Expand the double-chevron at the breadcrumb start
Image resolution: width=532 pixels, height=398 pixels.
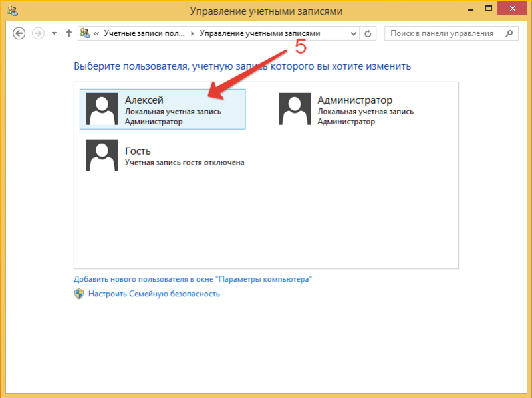pos(97,33)
